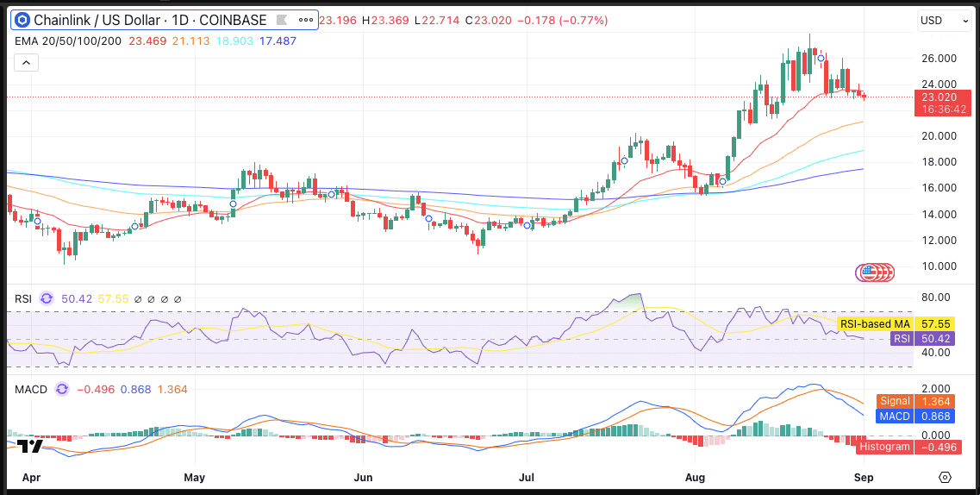
Task: Click the orange MACD legend value 1.364
Action: tap(172, 390)
